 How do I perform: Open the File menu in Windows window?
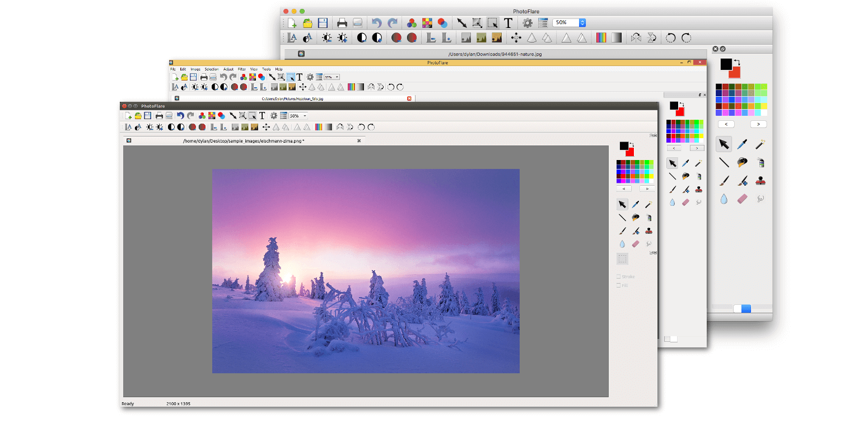tap(173, 69)
